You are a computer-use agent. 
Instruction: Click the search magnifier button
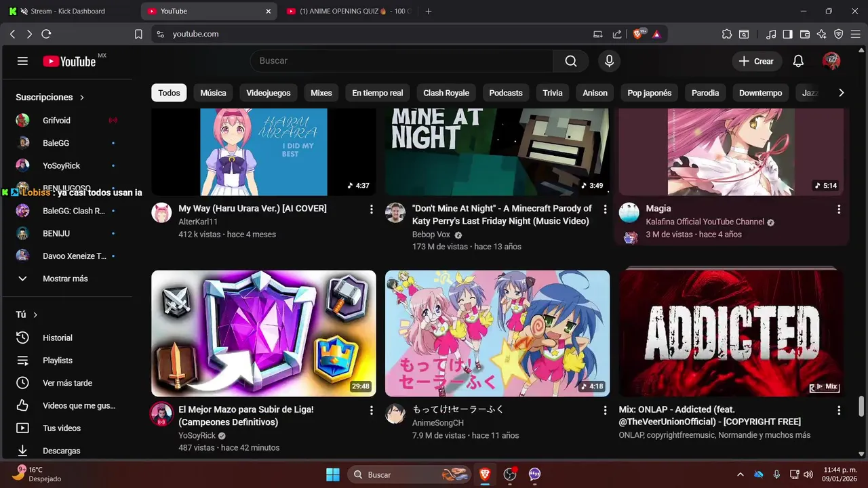(571, 61)
